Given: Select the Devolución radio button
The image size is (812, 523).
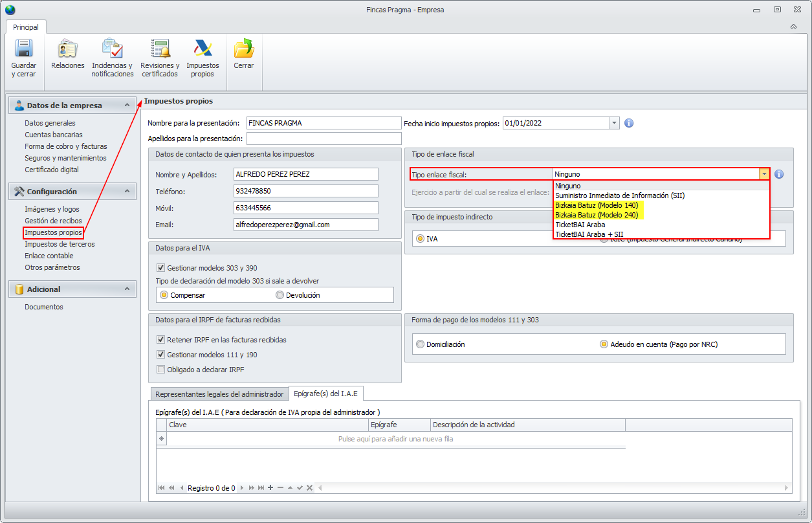Looking at the screenshot, I should pos(280,295).
